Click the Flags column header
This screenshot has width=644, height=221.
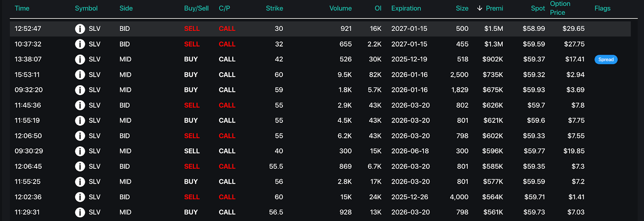tap(602, 8)
